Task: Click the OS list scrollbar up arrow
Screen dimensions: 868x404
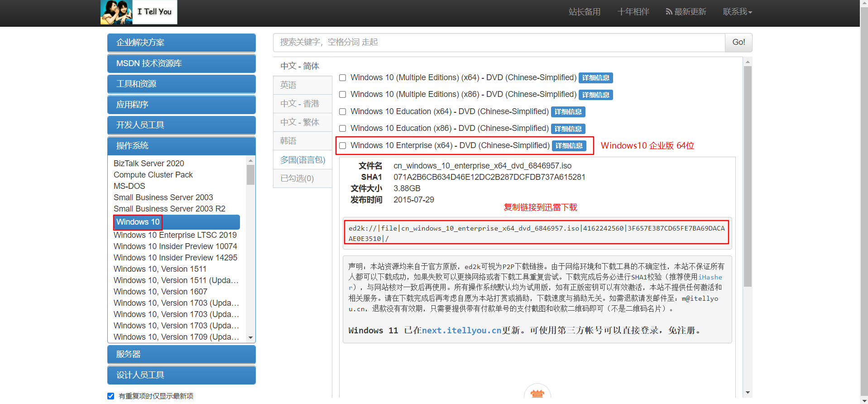Action: pyautogui.click(x=251, y=160)
